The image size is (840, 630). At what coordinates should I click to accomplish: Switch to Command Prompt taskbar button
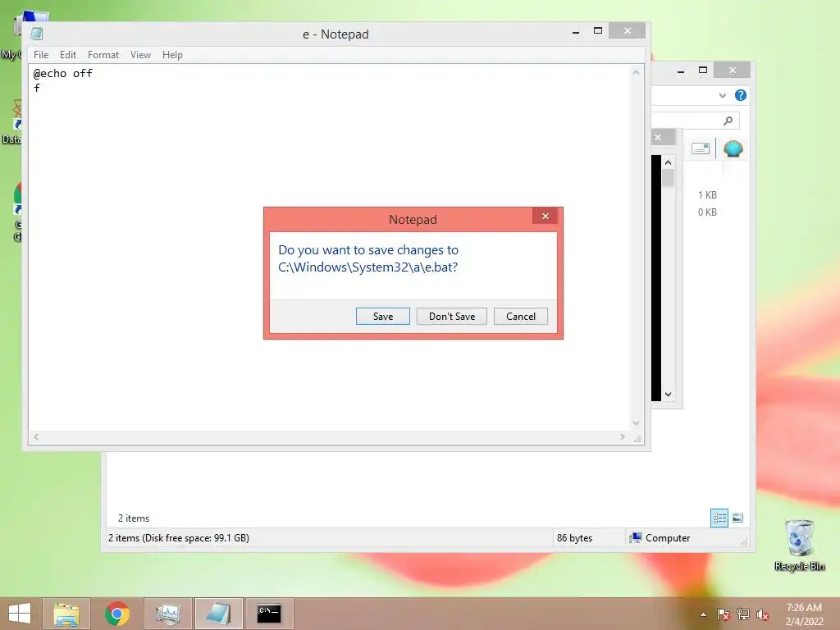(x=269, y=614)
